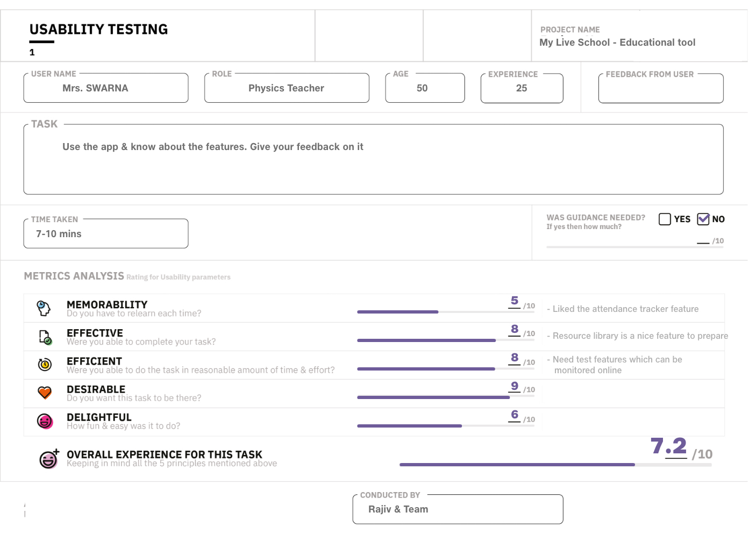
Task: Click the Effective score value 8
Action: click(x=515, y=329)
